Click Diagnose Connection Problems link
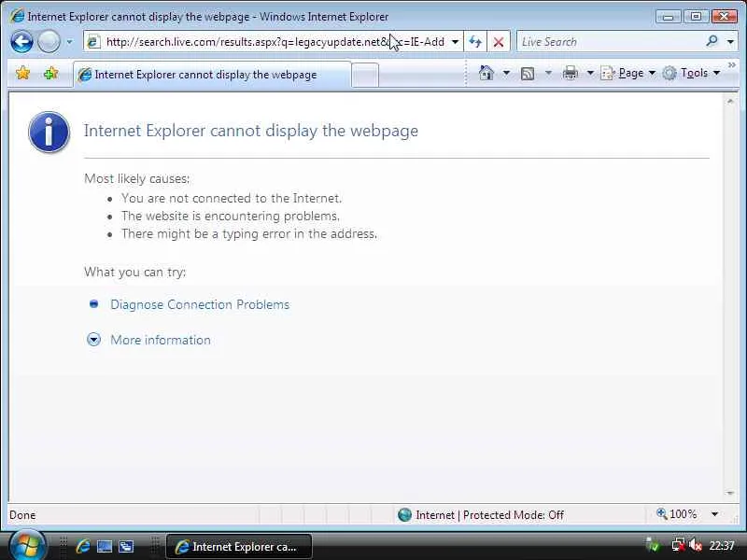 click(x=200, y=305)
